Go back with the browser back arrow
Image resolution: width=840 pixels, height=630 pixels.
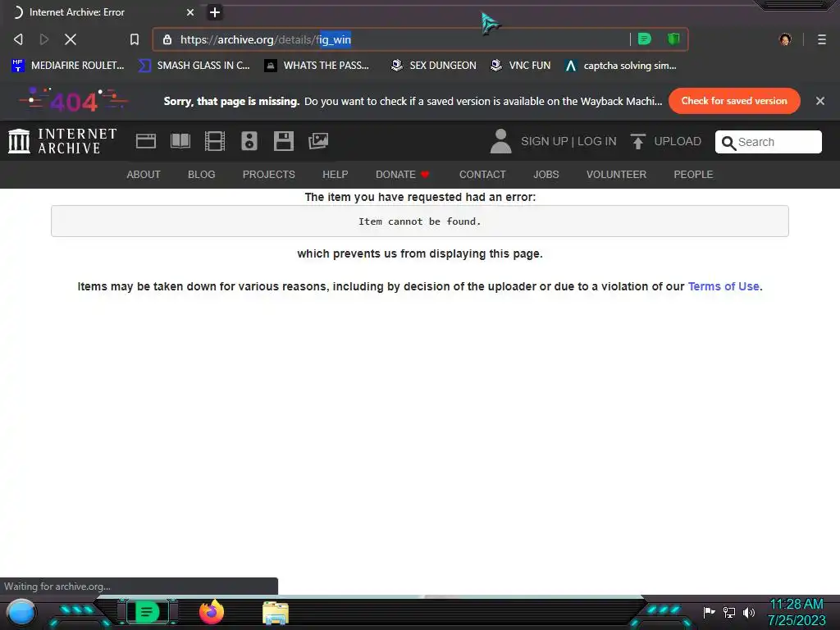pos(18,39)
